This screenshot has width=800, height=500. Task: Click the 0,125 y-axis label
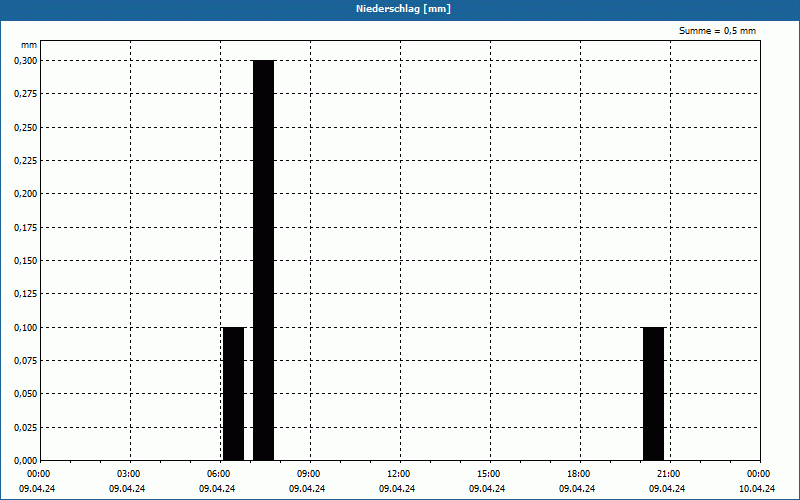pos(26,294)
